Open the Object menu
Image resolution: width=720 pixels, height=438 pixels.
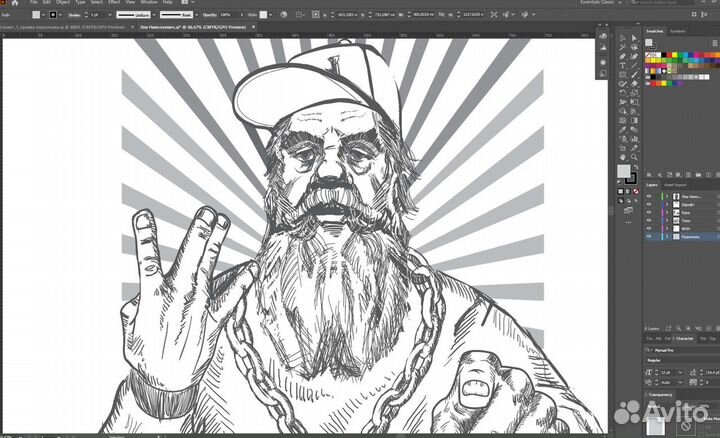[62, 3]
